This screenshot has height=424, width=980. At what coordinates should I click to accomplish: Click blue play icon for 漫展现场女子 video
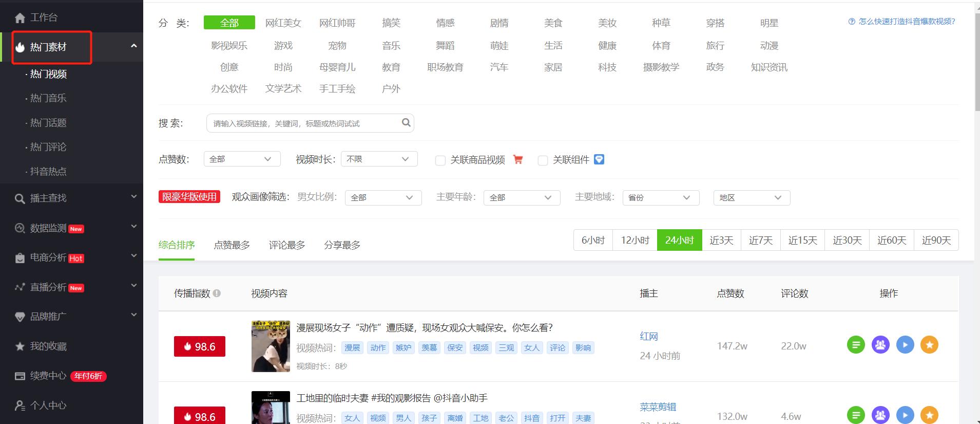point(905,345)
